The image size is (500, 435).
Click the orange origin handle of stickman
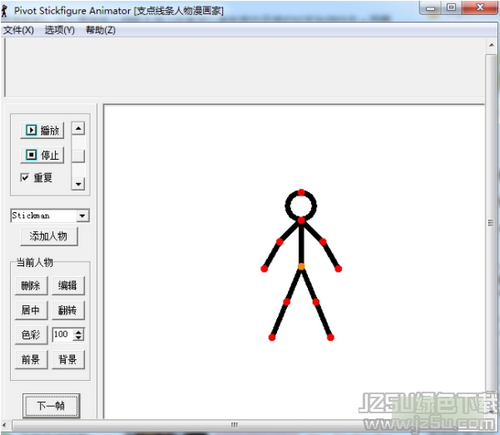tap(301, 266)
